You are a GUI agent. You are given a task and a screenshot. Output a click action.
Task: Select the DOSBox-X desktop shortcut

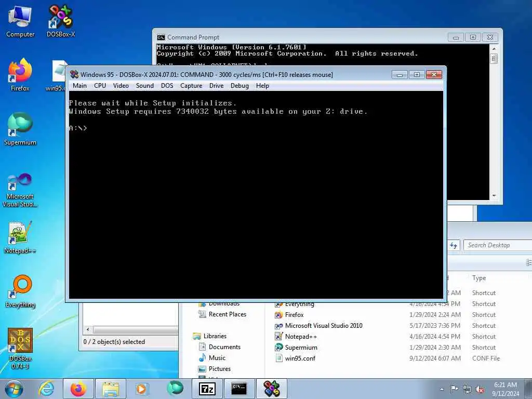click(61, 21)
